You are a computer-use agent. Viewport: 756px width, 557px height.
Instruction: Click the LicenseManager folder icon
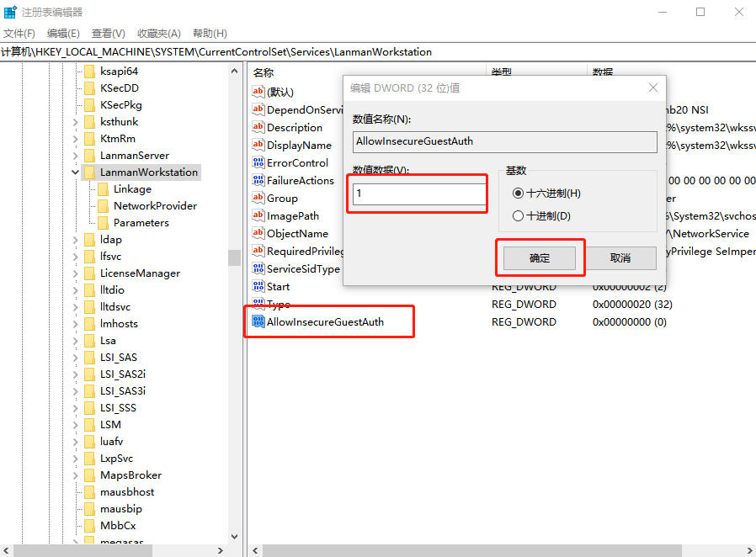point(90,273)
